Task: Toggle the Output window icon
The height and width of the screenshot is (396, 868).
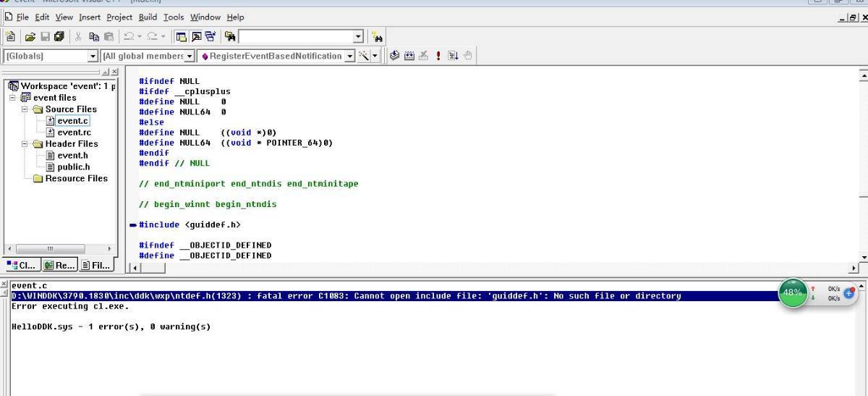Action: [196, 36]
